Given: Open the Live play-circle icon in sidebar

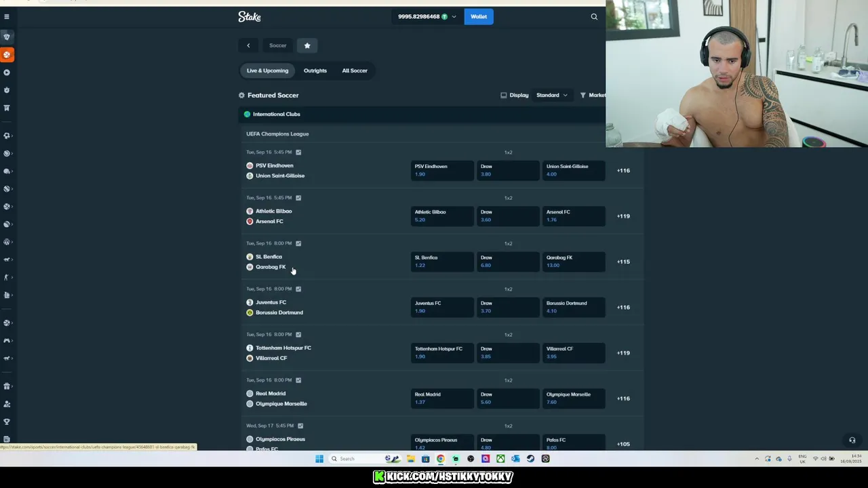Looking at the screenshot, I should pyautogui.click(x=7, y=73).
